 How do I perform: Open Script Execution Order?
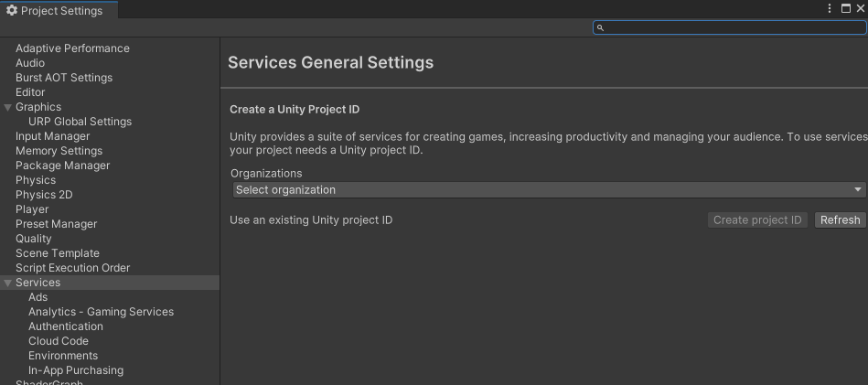click(x=72, y=268)
